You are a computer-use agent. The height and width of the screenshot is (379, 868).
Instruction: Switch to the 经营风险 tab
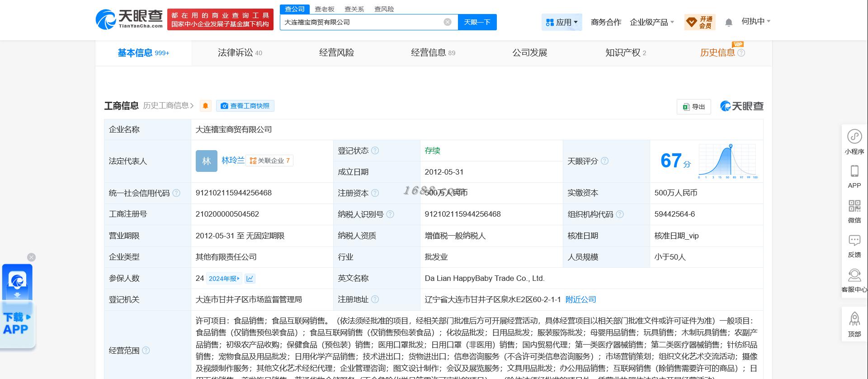[336, 53]
